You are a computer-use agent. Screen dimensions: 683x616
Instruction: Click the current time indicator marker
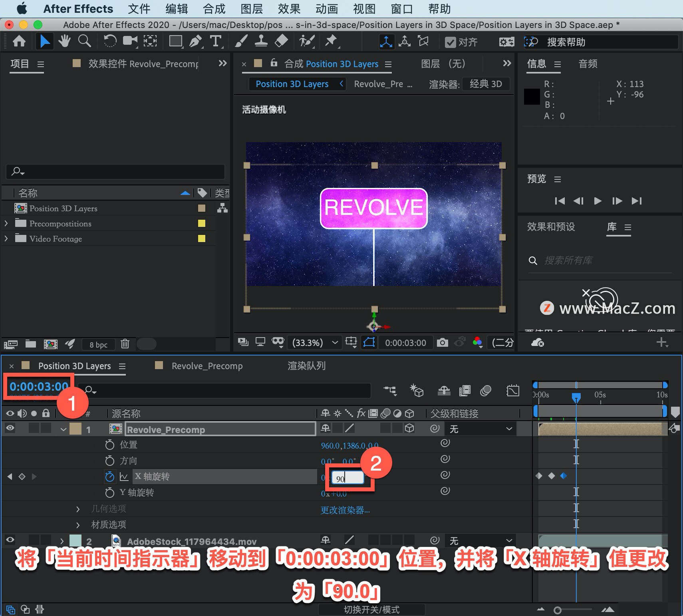(576, 397)
